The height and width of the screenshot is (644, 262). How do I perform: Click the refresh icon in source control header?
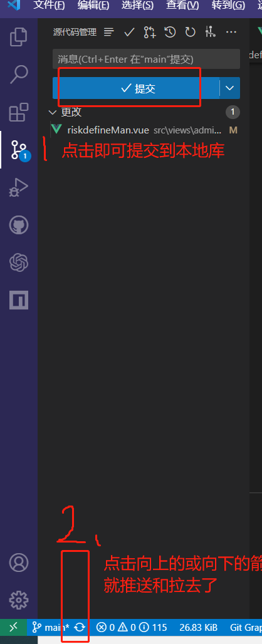pos(190,32)
